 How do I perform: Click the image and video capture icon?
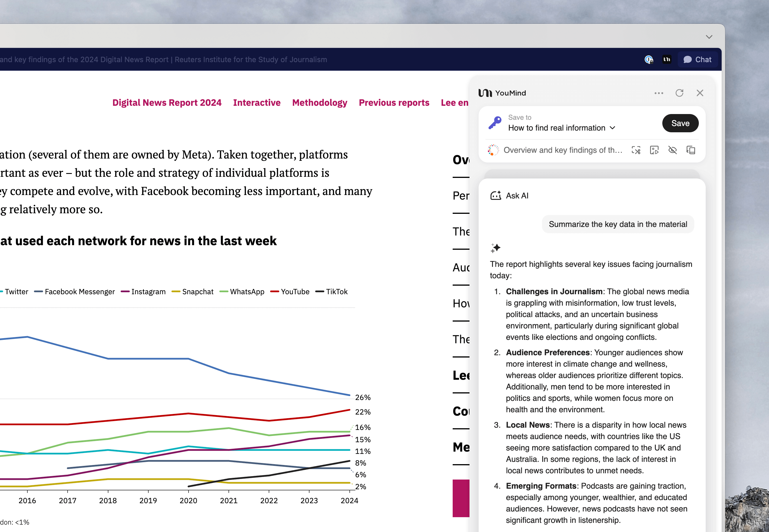coord(654,150)
